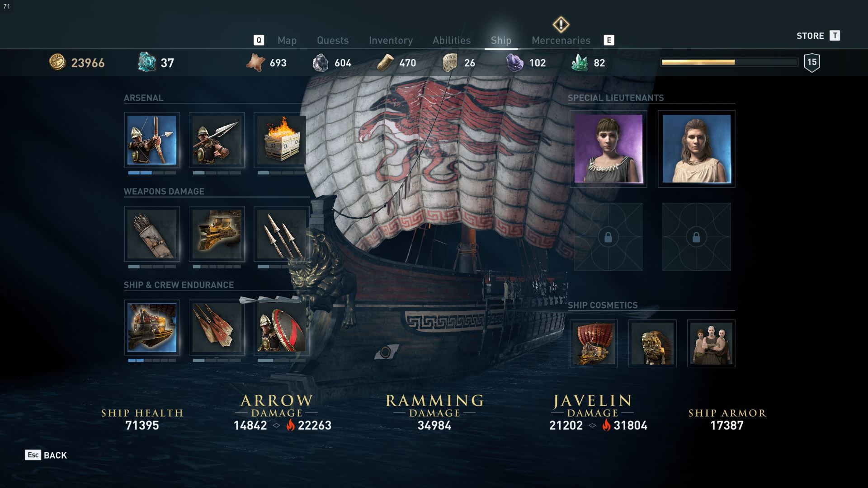This screenshot has width=868, height=488.
Task: Choose the lion figurehead cosmetic
Action: pyautogui.click(x=652, y=343)
